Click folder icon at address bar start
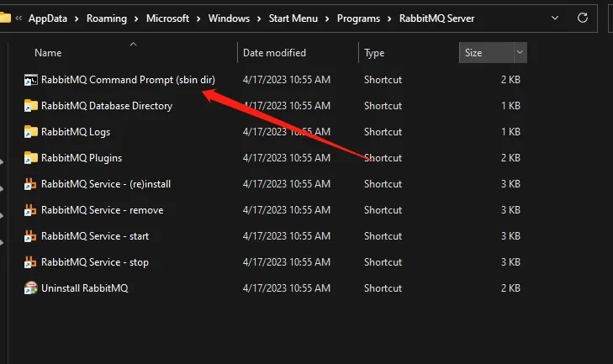613x364 pixels. tap(5, 18)
